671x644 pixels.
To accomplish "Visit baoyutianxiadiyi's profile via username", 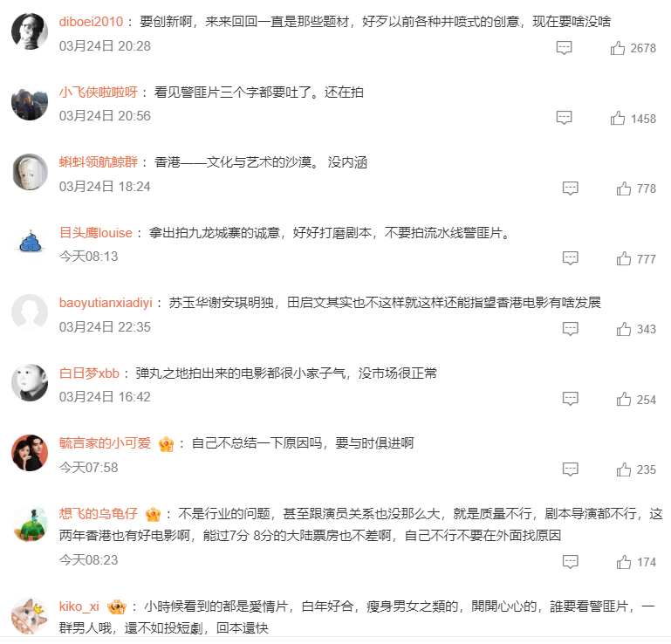I will click(x=106, y=303).
